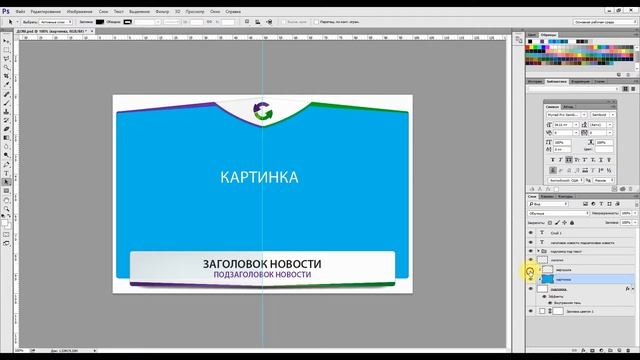Open the layer opacity dropdown
Viewport: 640px width, 360px height.
635,213
